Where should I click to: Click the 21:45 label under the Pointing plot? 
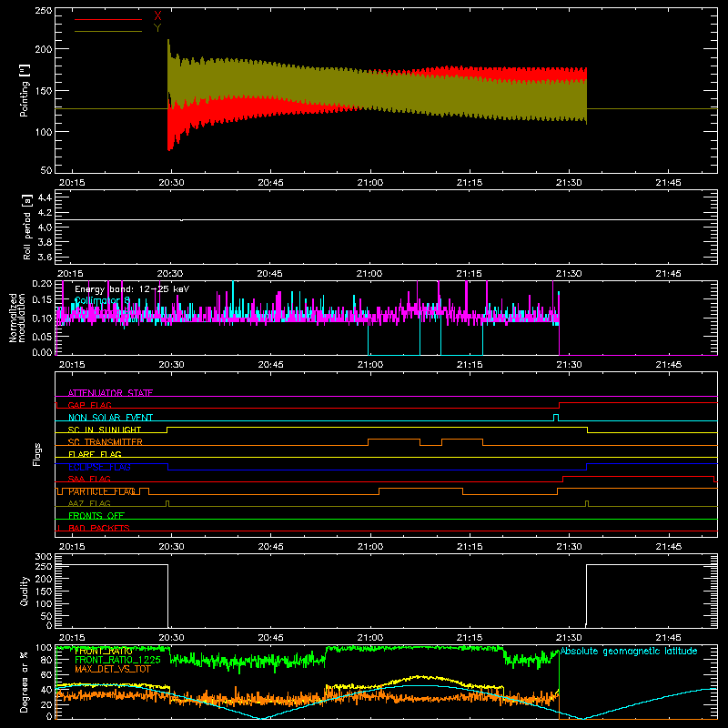(668, 183)
